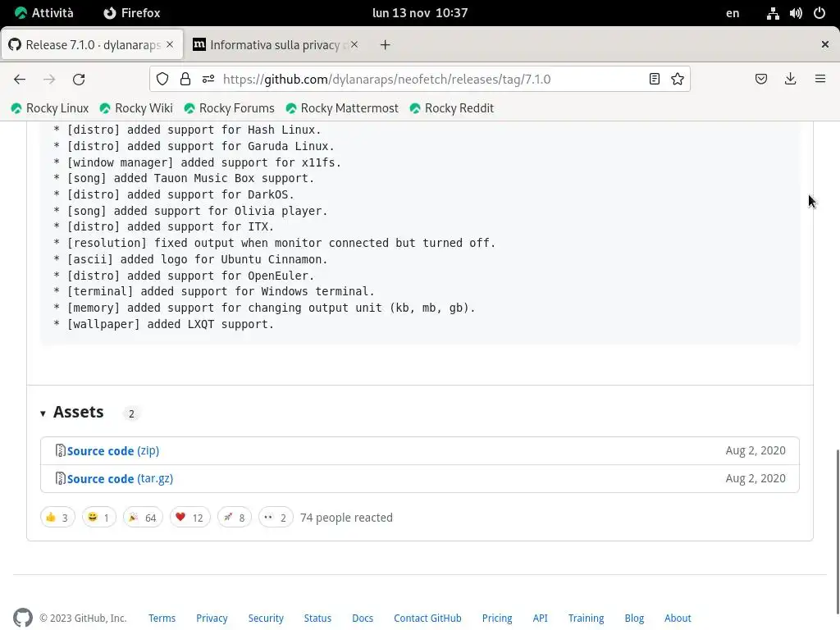Open the Rocky Wiki bookmark
This screenshot has width=840, height=630.
point(136,108)
